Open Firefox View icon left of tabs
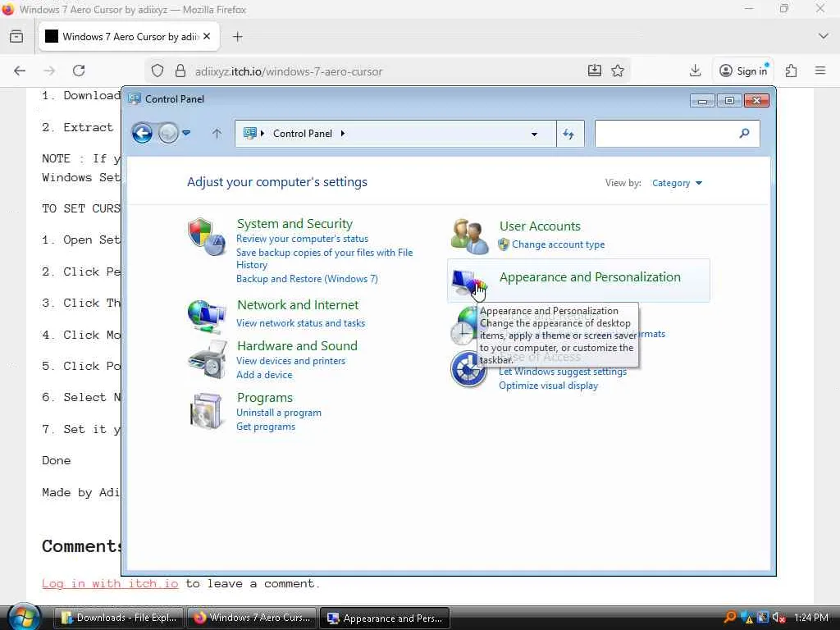 [16, 36]
